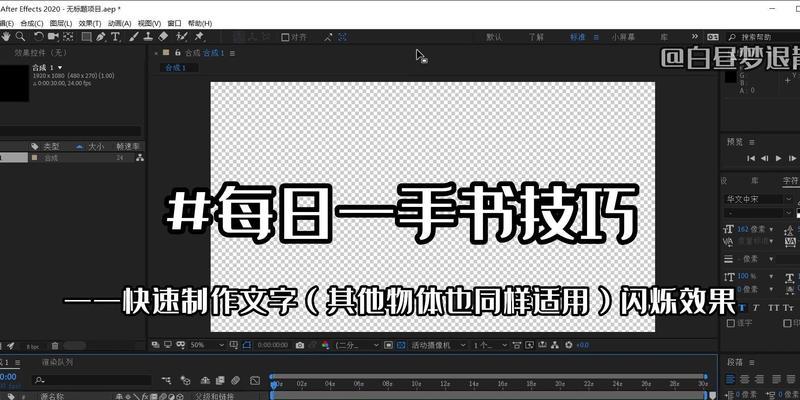
Task: Click the reset exposure icon
Action: click(x=569, y=345)
